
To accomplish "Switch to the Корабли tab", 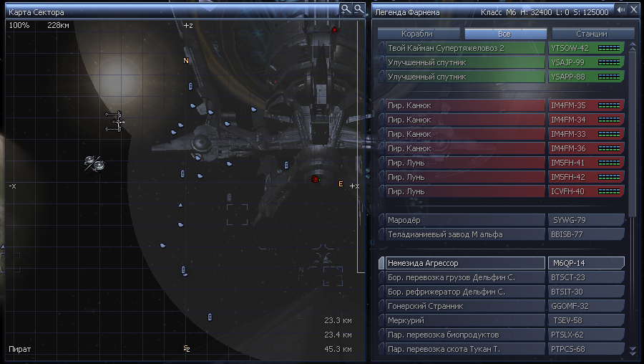I will [x=417, y=34].
